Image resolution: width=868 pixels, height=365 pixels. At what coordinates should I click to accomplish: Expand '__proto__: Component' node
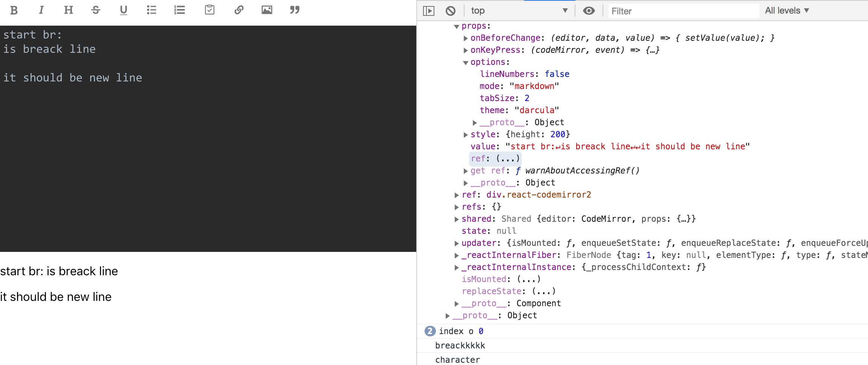point(457,304)
